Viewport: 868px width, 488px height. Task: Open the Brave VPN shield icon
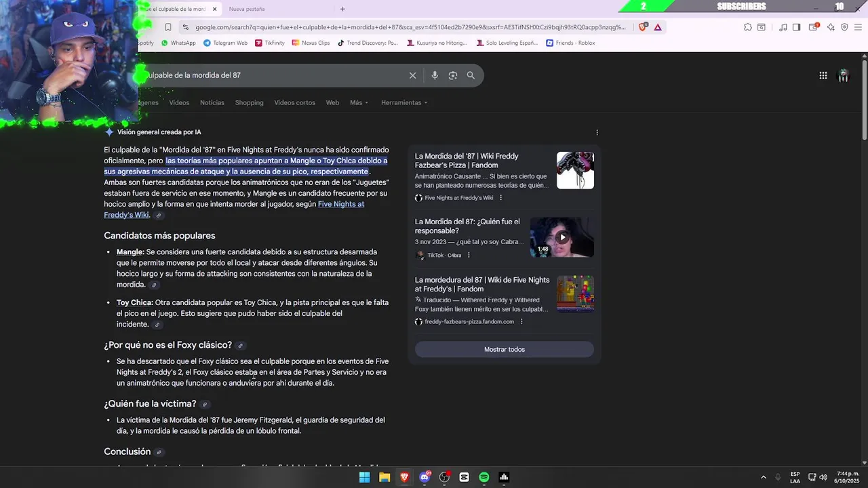[844, 27]
